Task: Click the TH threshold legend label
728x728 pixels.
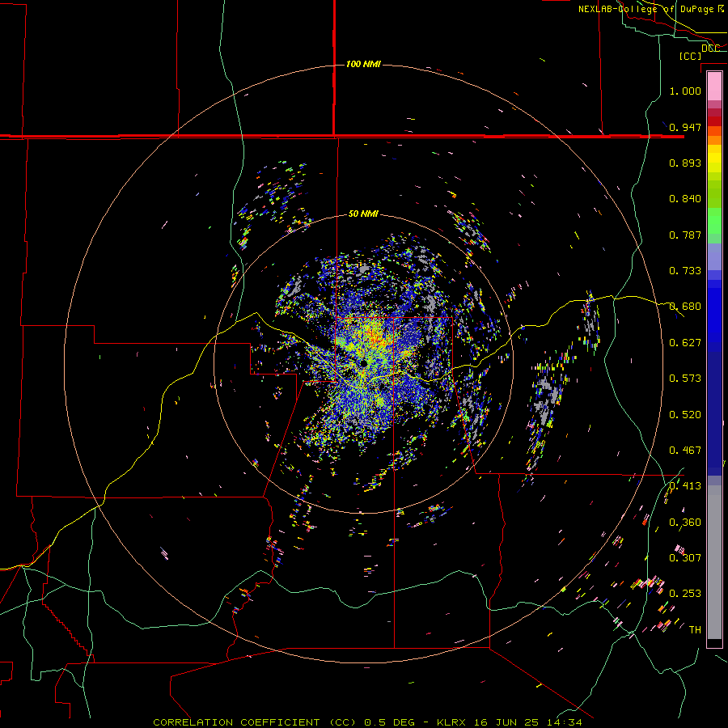Action: point(695,630)
